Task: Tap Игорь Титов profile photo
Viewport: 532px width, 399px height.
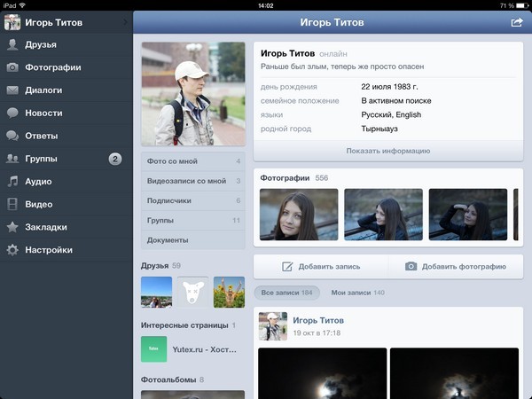Action: pos(192,93)
